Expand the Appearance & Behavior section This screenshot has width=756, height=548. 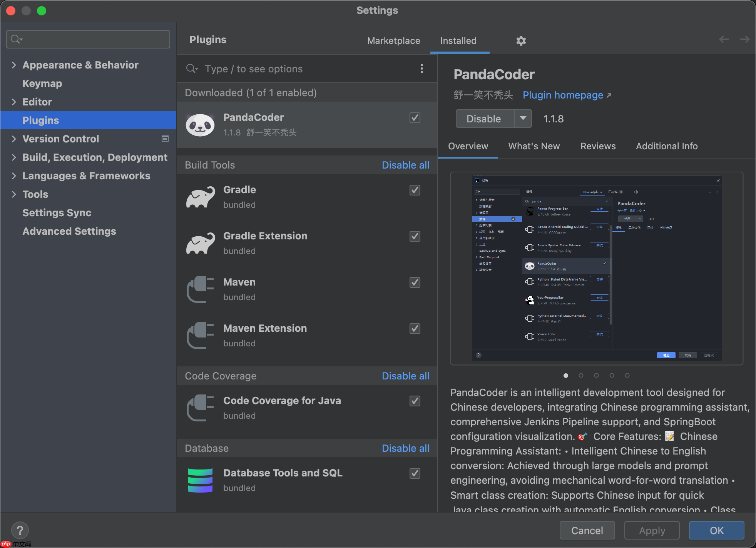click(14, 65)
